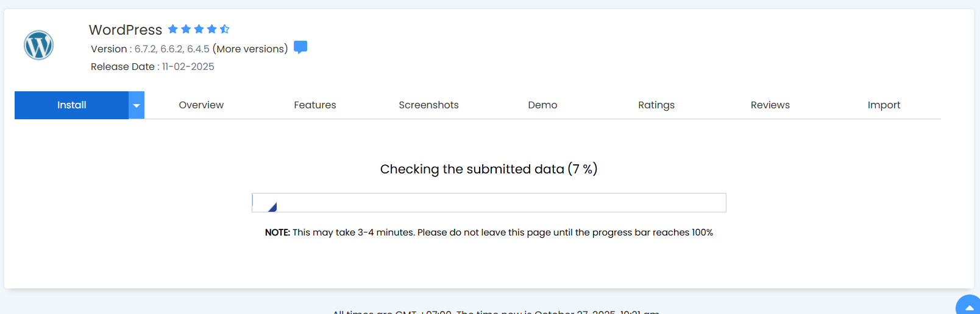Open the Reviews tab
980x314 pixels.
[x=770, y=105]
